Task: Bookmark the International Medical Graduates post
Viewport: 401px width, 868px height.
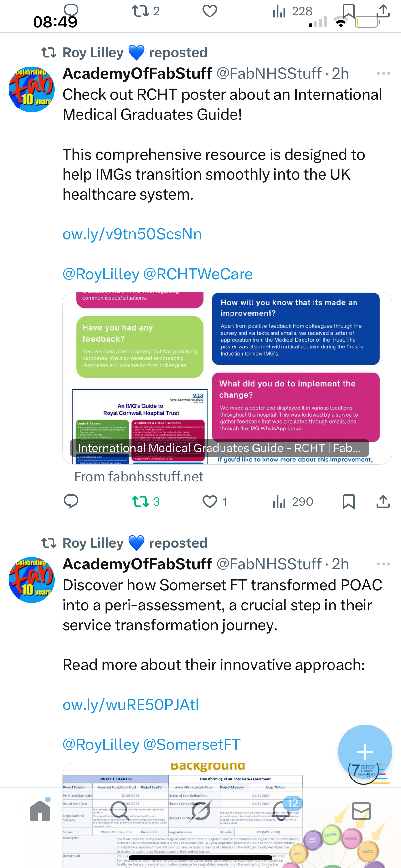Action: [x=348, y=501]
